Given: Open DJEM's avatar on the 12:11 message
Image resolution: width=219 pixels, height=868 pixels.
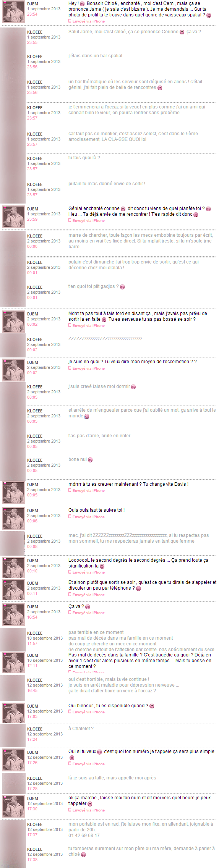Looking at the screenshot, I should pos(14,663).
